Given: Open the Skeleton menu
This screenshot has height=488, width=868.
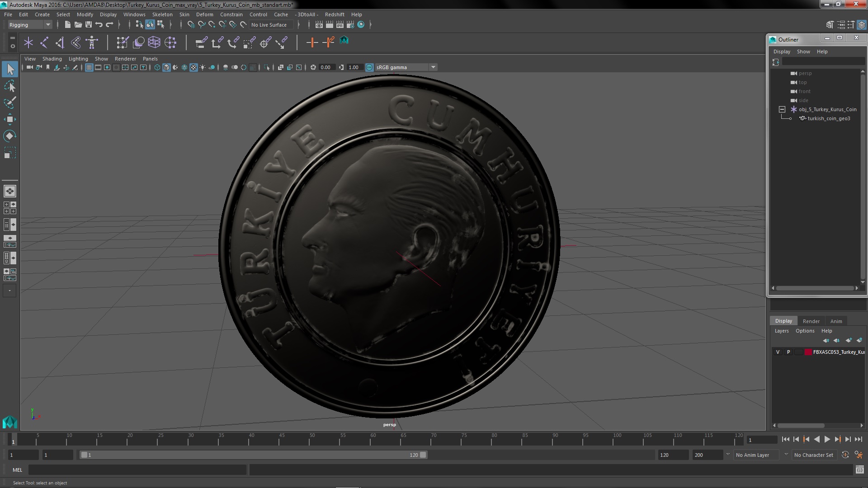Looking at the screenshot, I should [162, 14].
